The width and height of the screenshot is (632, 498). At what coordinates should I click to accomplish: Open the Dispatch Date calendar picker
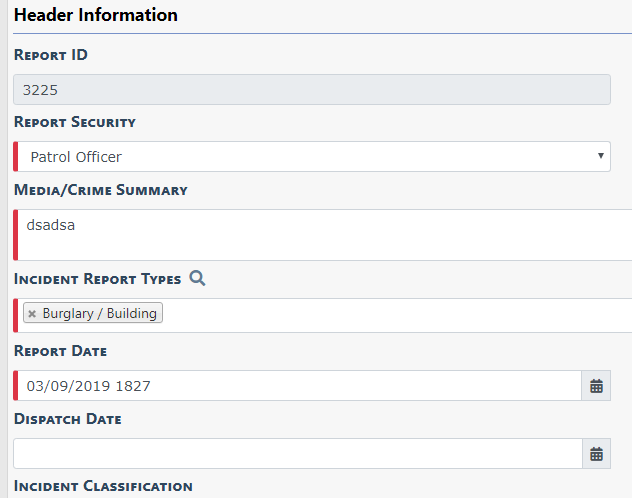coord(596,454)
